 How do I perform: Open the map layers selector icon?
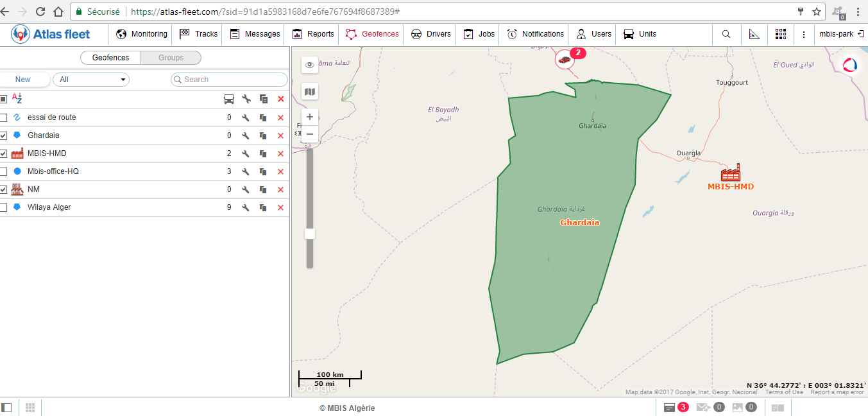pos(310,92)
